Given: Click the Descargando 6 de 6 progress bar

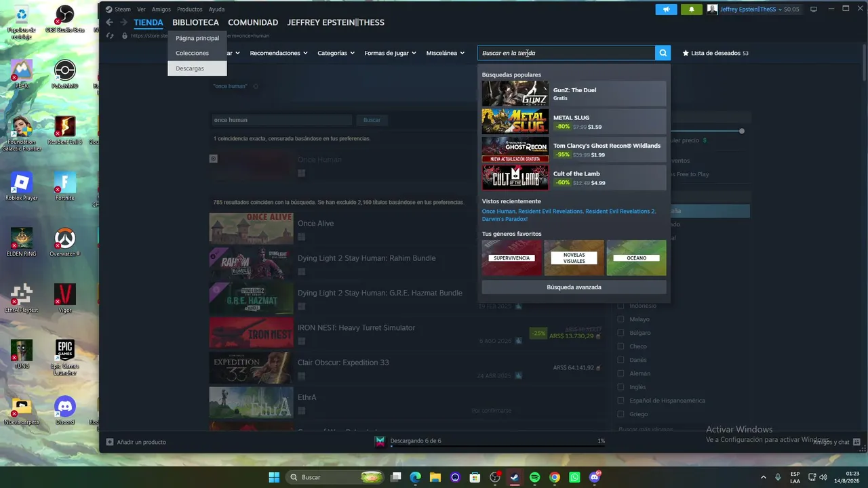Looking at the screenshot, I should pyautogui.click(x=498, y=446).
